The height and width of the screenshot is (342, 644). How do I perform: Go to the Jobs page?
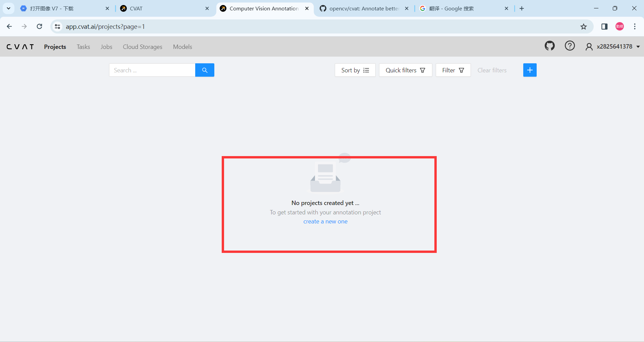point(106,47)
